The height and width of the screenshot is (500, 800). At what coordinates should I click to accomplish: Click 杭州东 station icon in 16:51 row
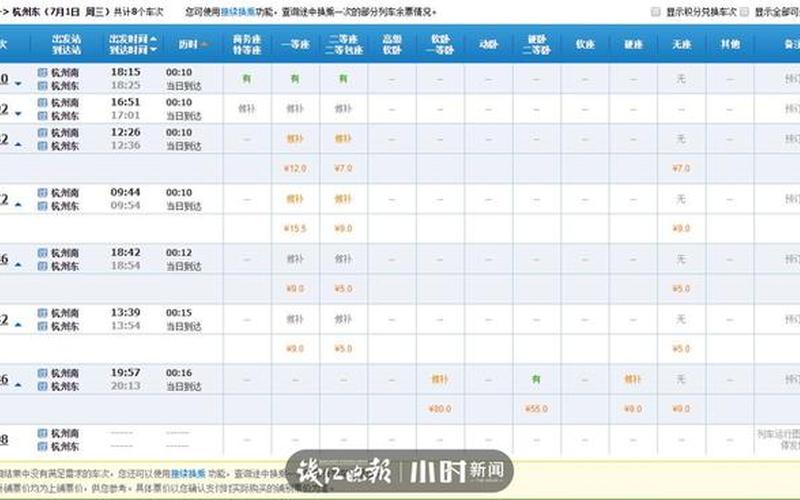point(42,116)
